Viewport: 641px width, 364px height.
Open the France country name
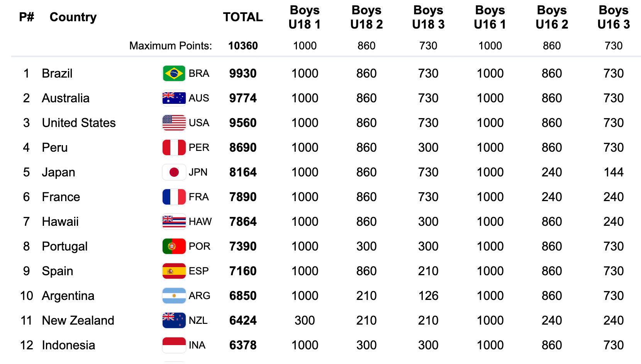61,197
